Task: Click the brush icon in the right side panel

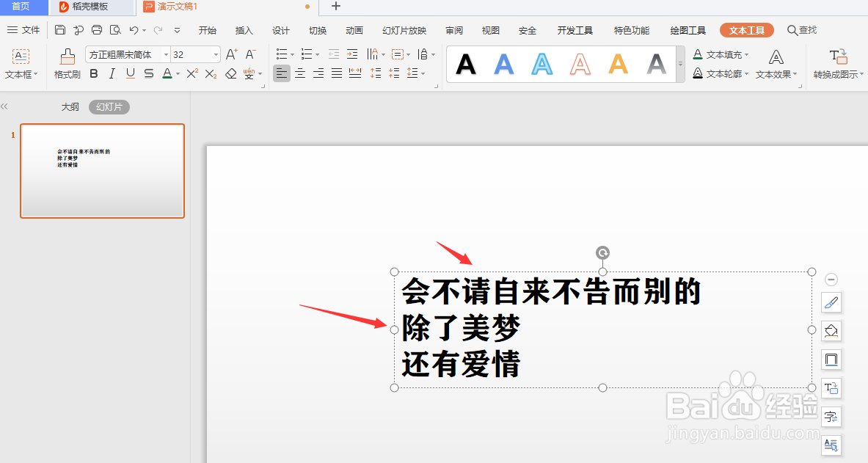Action: tap(831, 302)
